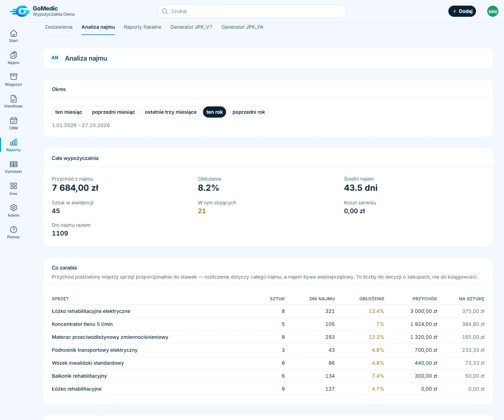Click row 'Materac przeciwodleżynowy zmiennociśnieniowy'
Image resolution: width=504 pixels, height=420 pixels.
click(x=268, y=337)
